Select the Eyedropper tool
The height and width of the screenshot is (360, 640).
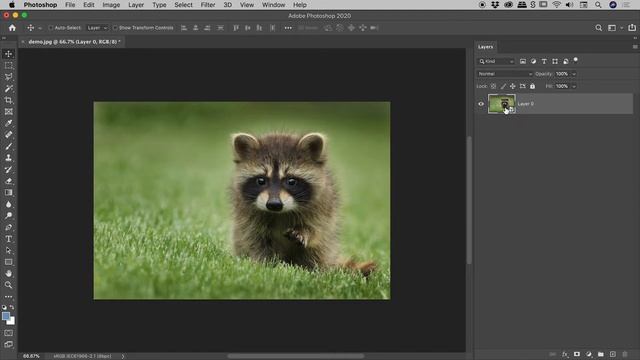tap(9, 123)
